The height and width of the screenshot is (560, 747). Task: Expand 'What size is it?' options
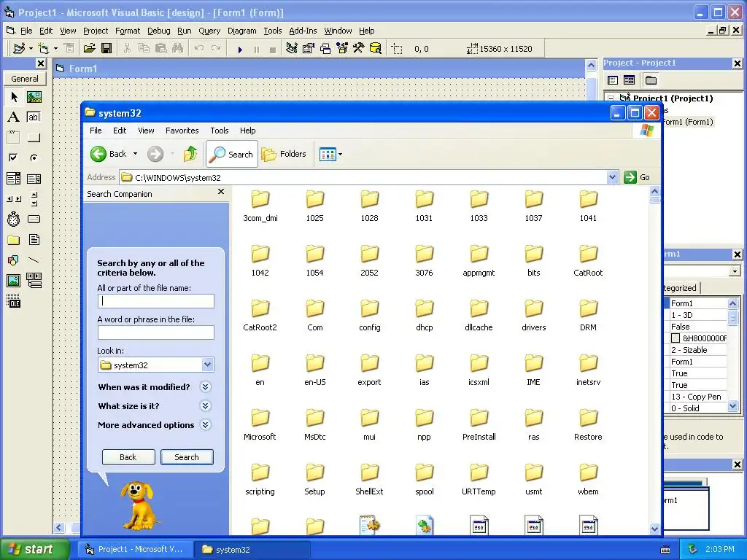(205, 405)
